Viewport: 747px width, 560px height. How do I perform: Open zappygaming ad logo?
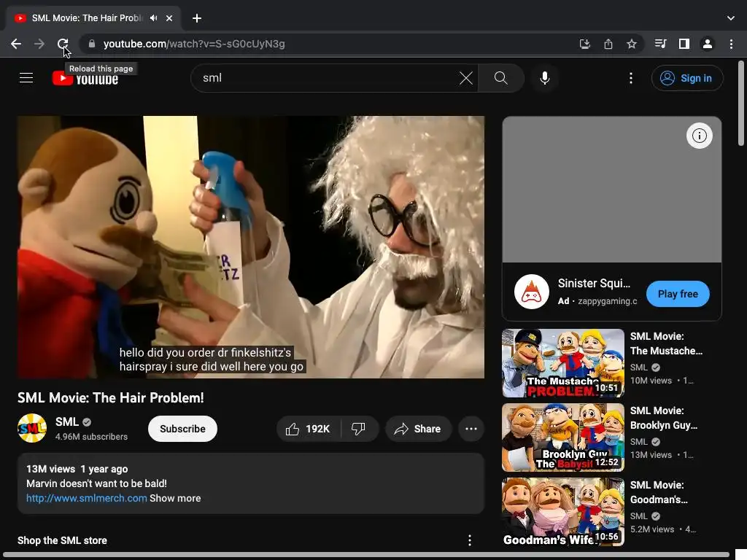pos(532,292)
